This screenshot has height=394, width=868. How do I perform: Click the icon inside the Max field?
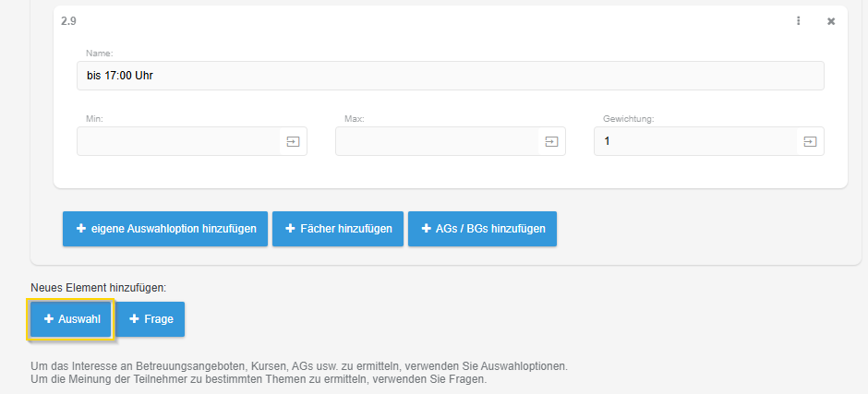pos(551,141)
